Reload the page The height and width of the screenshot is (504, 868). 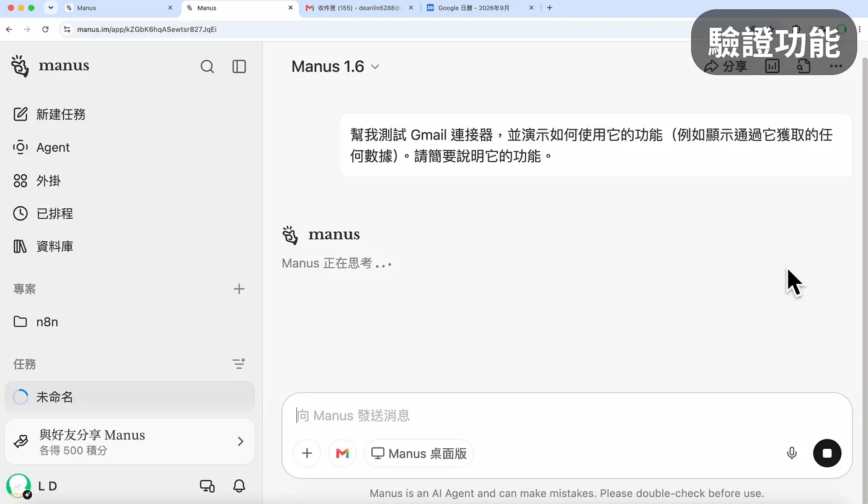[x=45, y=29]
